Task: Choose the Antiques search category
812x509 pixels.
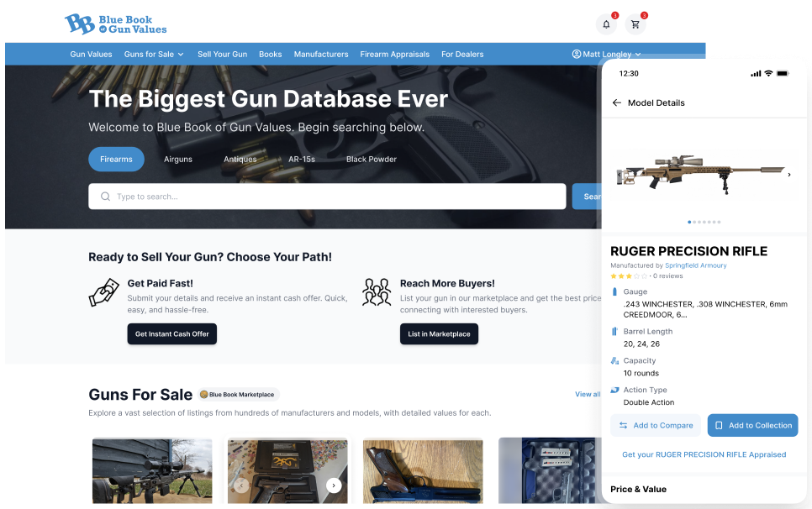Action: tap(240, 159)
